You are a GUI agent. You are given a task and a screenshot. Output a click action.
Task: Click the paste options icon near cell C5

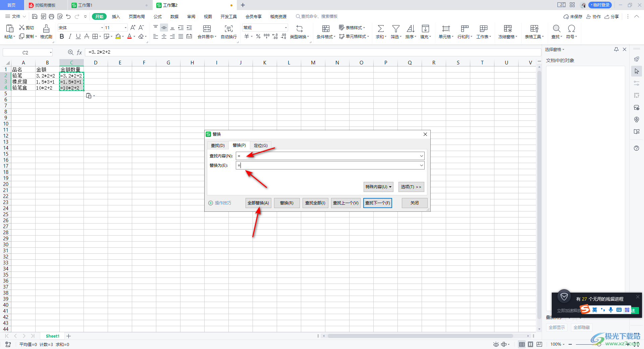coord(89,96)
